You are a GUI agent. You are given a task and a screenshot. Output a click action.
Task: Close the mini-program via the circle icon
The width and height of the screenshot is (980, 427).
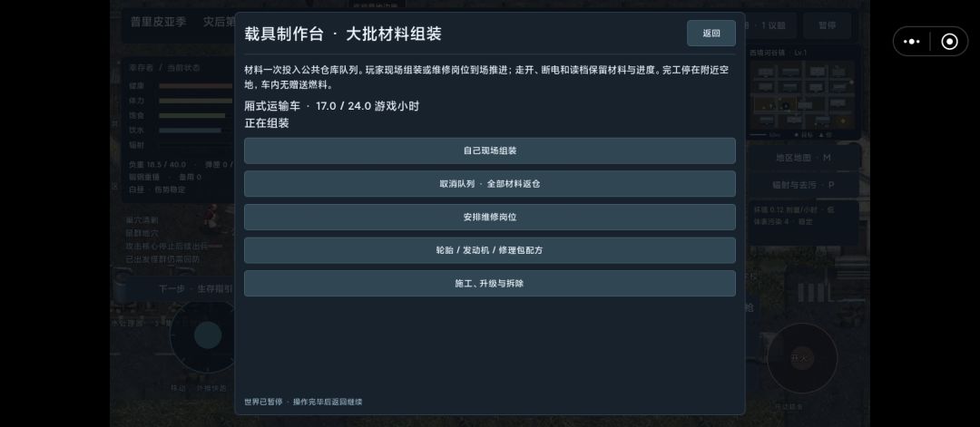point(949,42)
